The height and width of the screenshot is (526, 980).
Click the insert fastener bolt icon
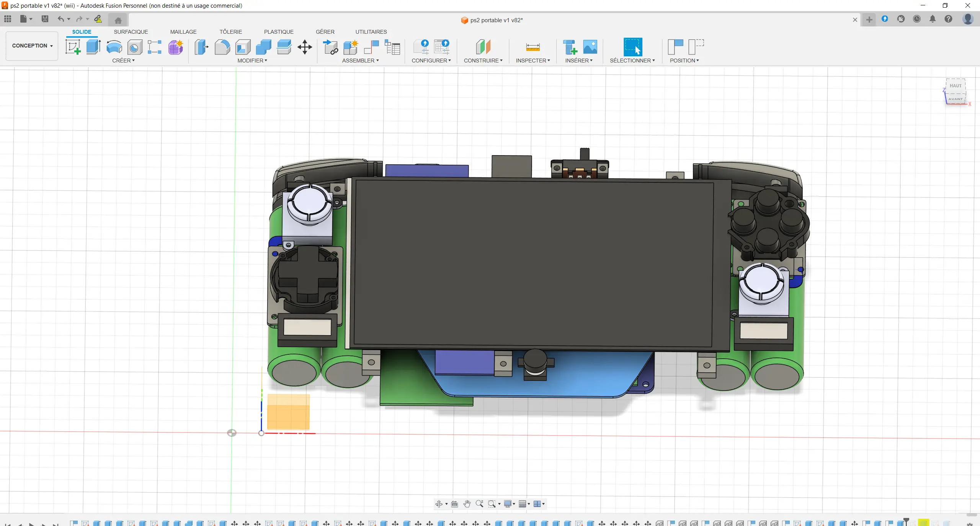570,47
